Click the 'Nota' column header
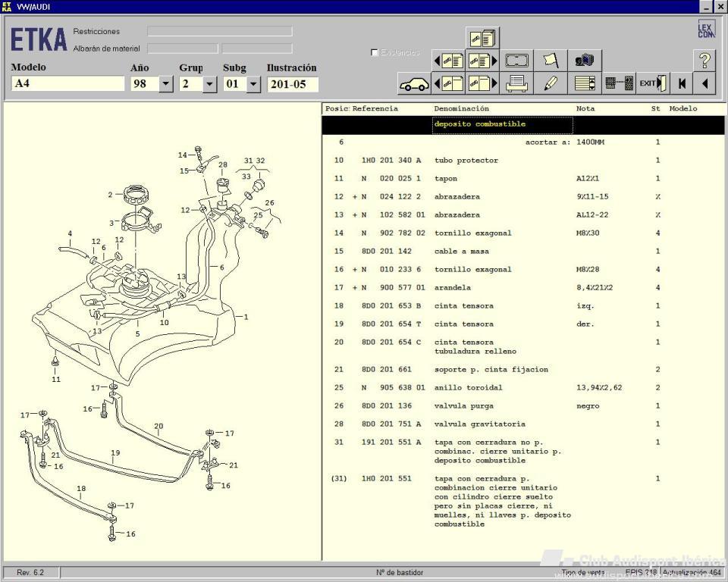The image size is (728, 582). click(585, 108)
